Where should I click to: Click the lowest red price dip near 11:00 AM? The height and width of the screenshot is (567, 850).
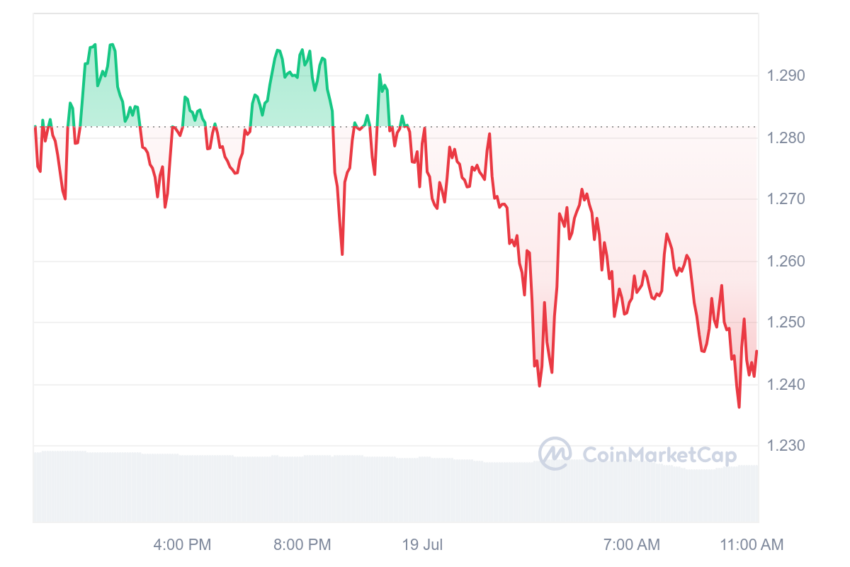click(x=739, y=405)
